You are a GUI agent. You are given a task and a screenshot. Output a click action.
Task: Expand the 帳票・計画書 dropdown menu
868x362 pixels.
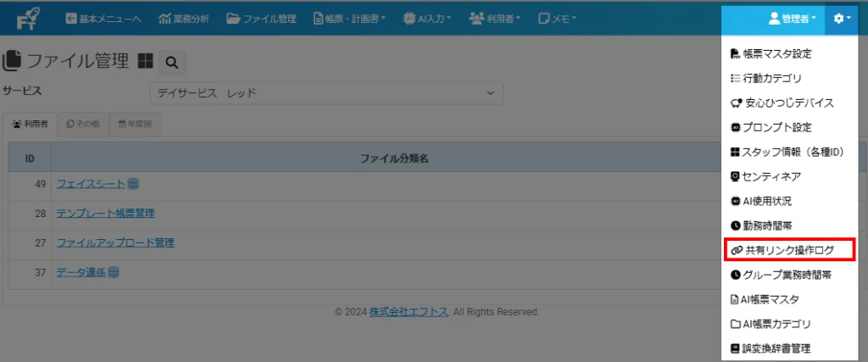point(349,19)
